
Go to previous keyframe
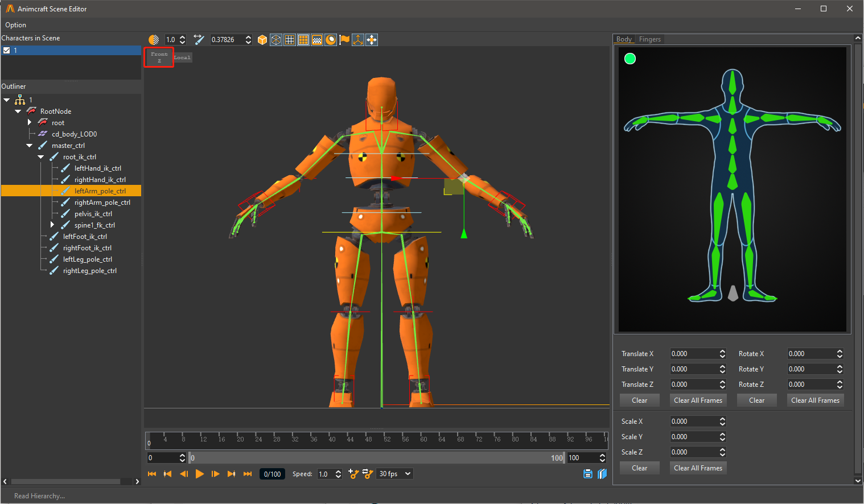168,474
